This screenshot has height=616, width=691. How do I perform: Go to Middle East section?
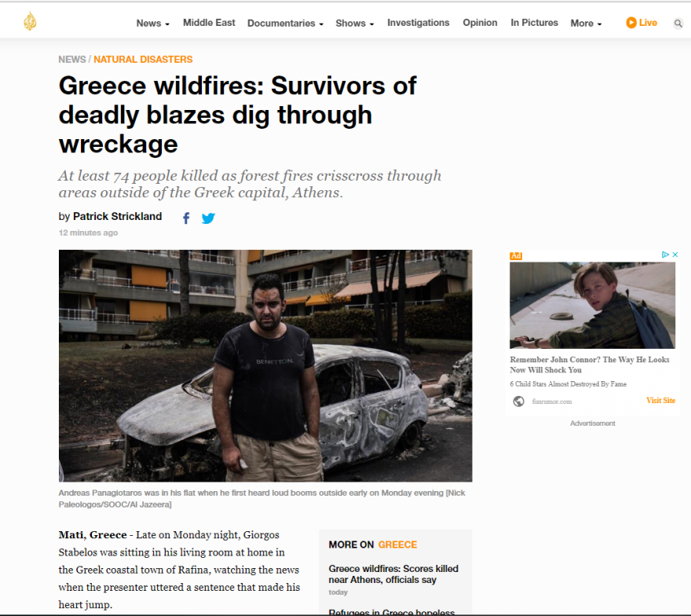pos(209,23)
